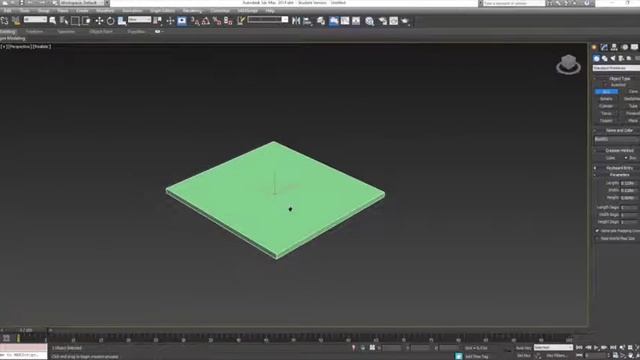The image size is (640, 360).
Task: Switch to the Modify command panel tab
Action: tap(604, 47)
